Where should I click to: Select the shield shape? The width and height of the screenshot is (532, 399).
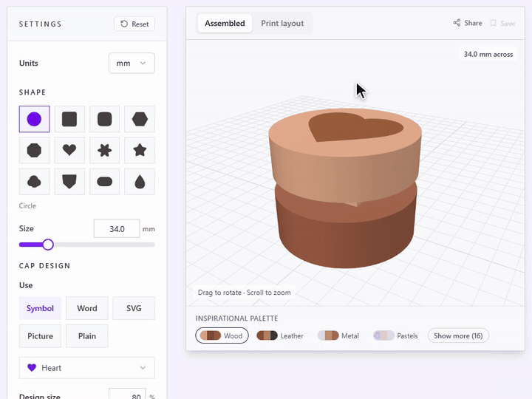click(69, 182)
